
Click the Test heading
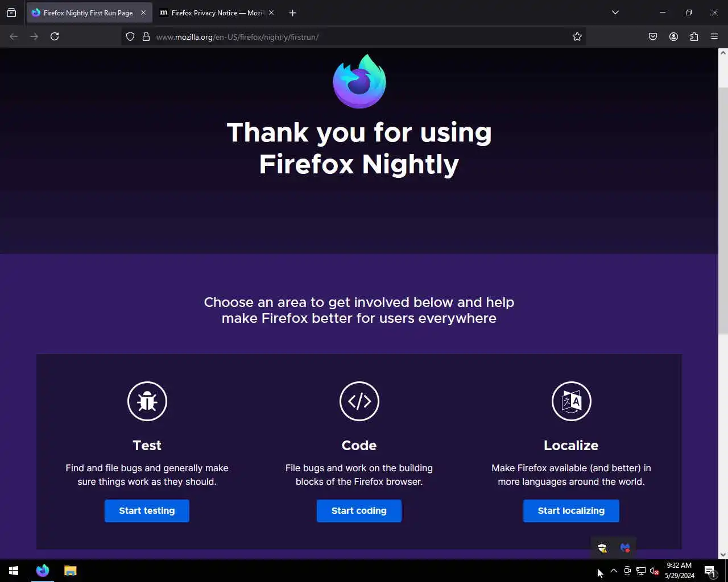point(147,446)
